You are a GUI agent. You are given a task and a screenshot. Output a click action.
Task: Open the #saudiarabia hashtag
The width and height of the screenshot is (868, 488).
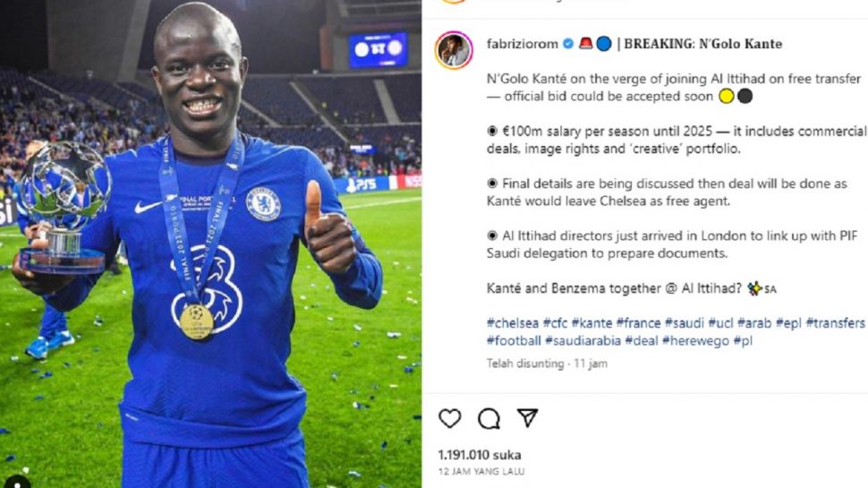coord(583,340)
